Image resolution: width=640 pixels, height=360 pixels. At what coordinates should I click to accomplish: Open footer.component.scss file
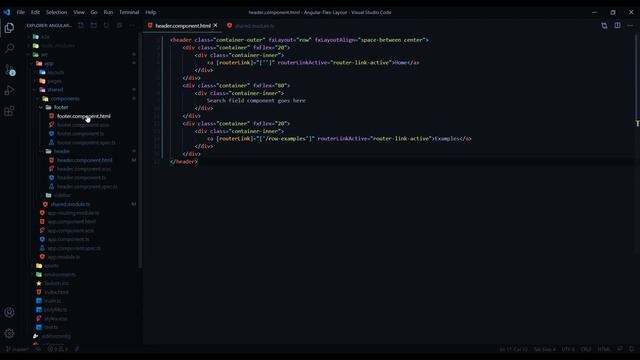(x=83, y=125)
